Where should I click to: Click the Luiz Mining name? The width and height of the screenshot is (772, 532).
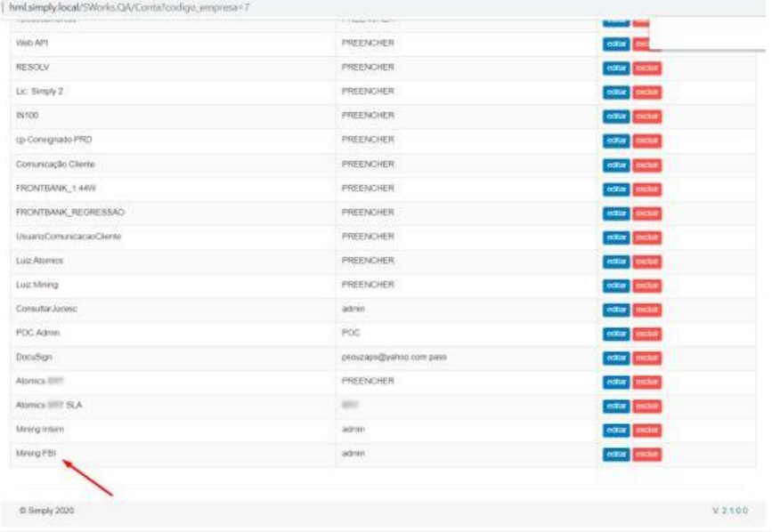click(37, 284)
